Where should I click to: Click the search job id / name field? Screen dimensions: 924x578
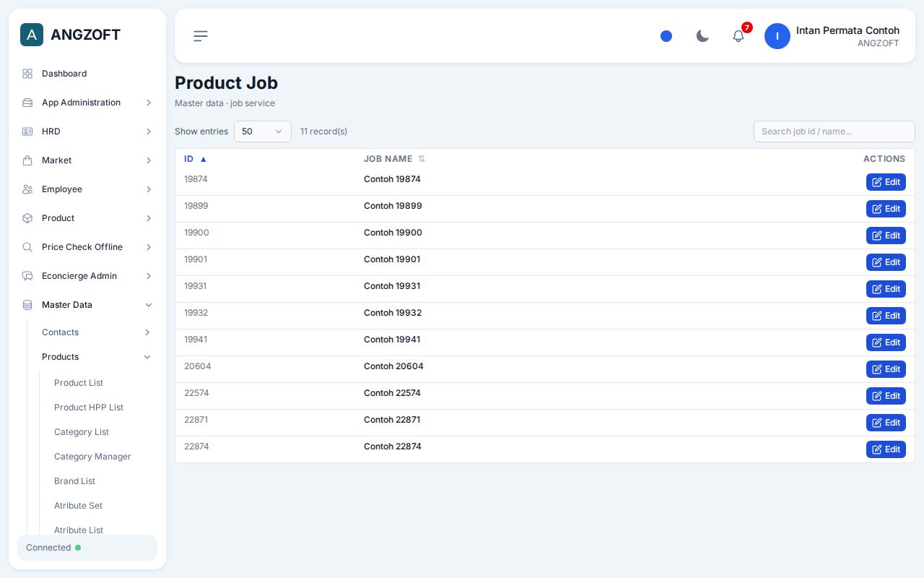click(834, 131)
